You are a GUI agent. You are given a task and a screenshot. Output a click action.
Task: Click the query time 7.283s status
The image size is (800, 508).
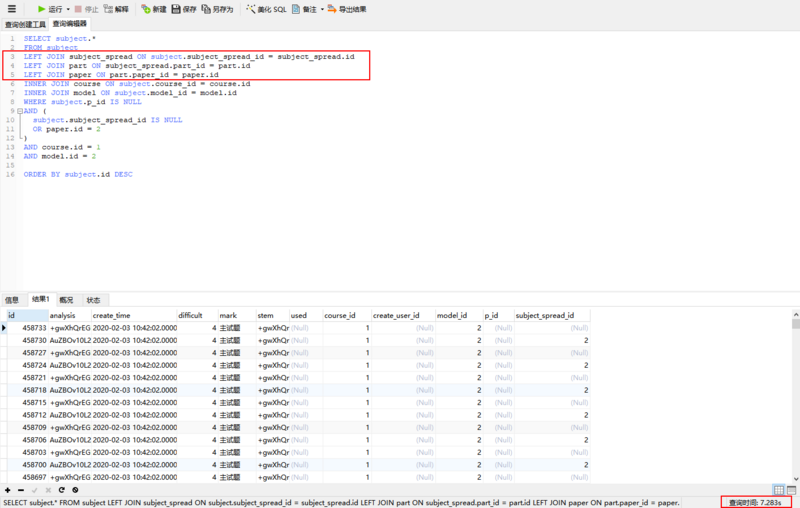(756, 502)
